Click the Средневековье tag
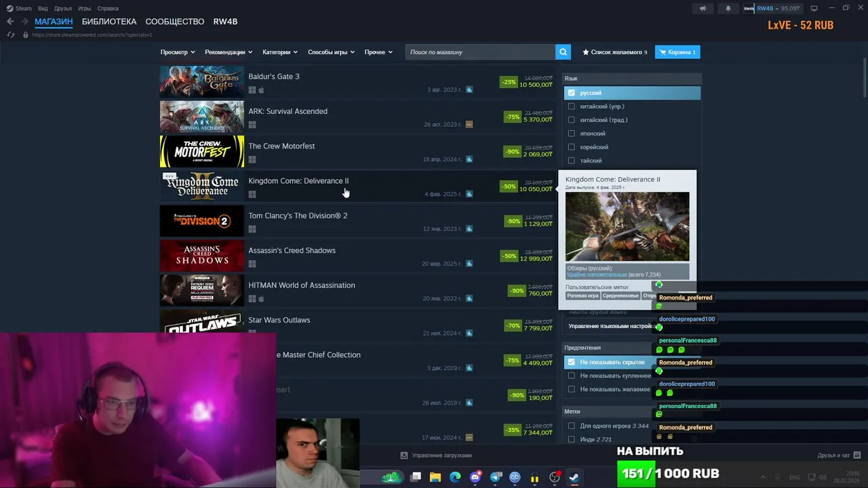 620,296
